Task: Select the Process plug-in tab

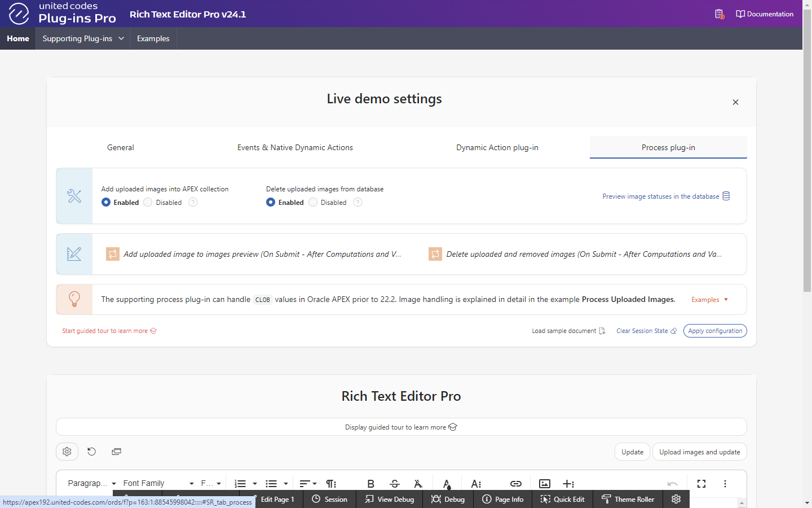Action: (x=668, y=147)
